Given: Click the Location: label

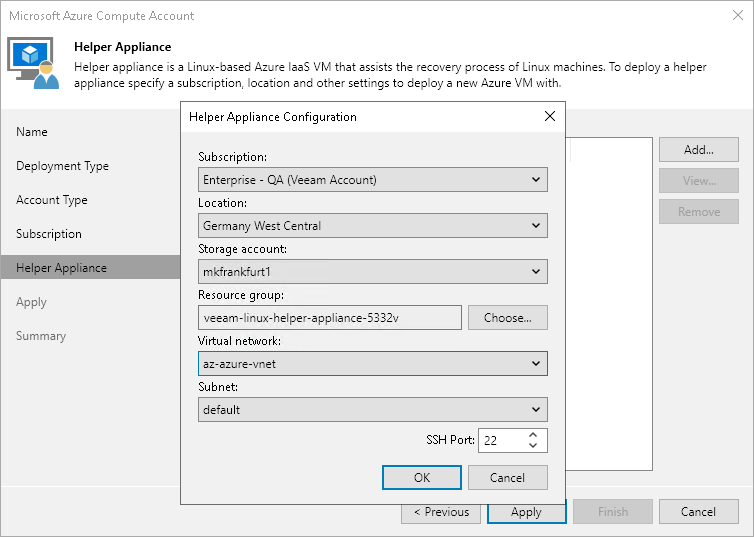Looking at the screenshot, I should pyautogui.click(x=223, y=203).
